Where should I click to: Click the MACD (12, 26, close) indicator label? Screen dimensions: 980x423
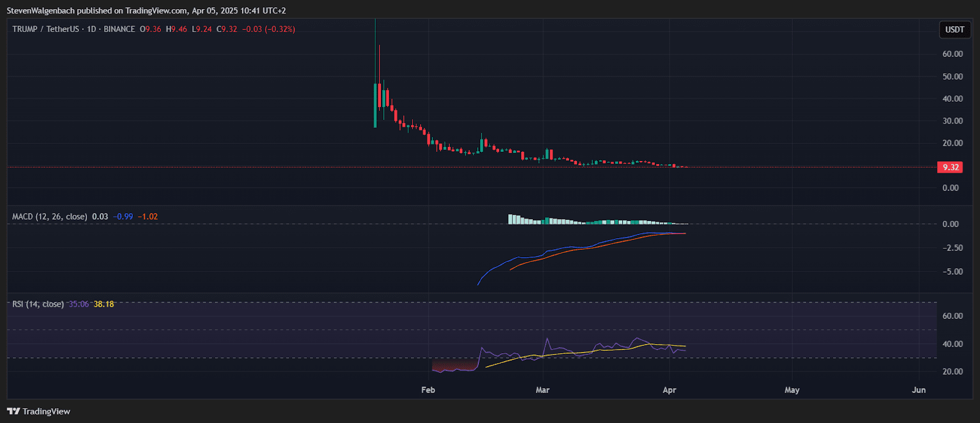[50, 217]
